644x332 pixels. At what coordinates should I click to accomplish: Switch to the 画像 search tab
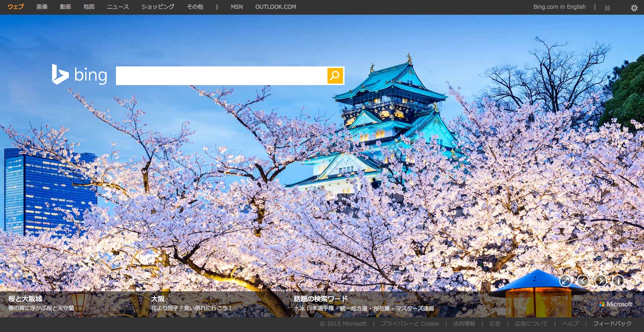42,7
